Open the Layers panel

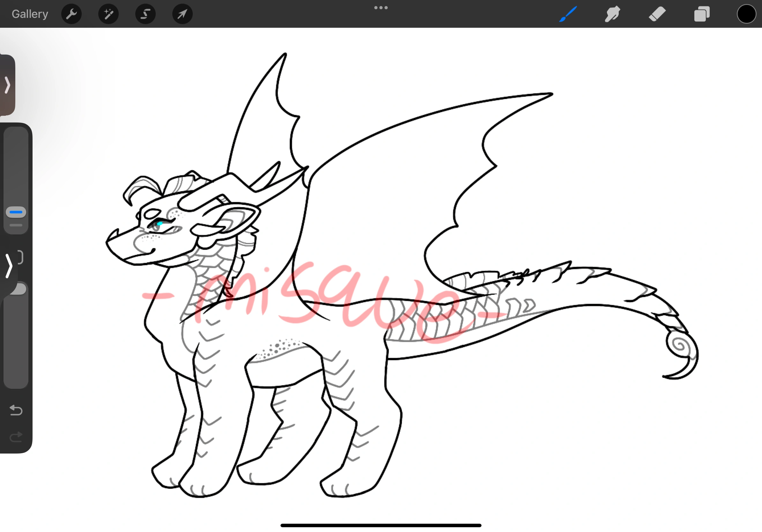click(x=702, y=14)
